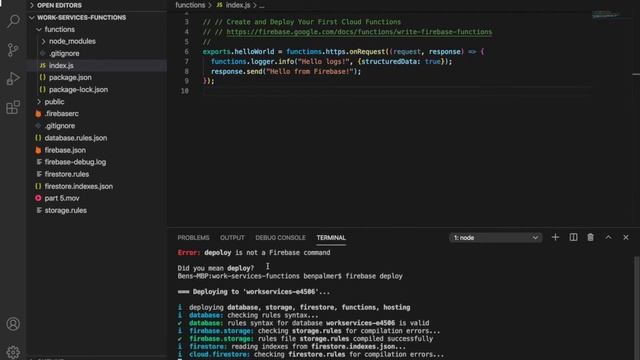Open the Extensions view

pyautogui.click(x=13, y=108)
